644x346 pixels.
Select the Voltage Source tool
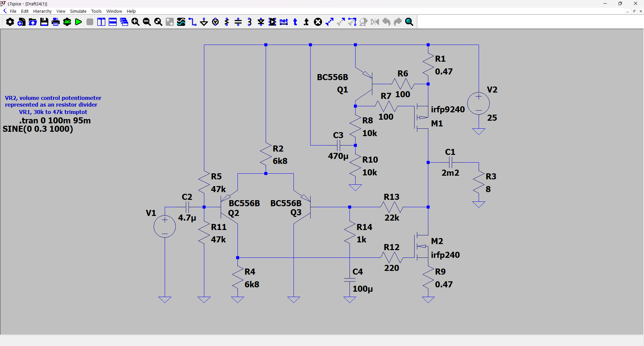215,22
